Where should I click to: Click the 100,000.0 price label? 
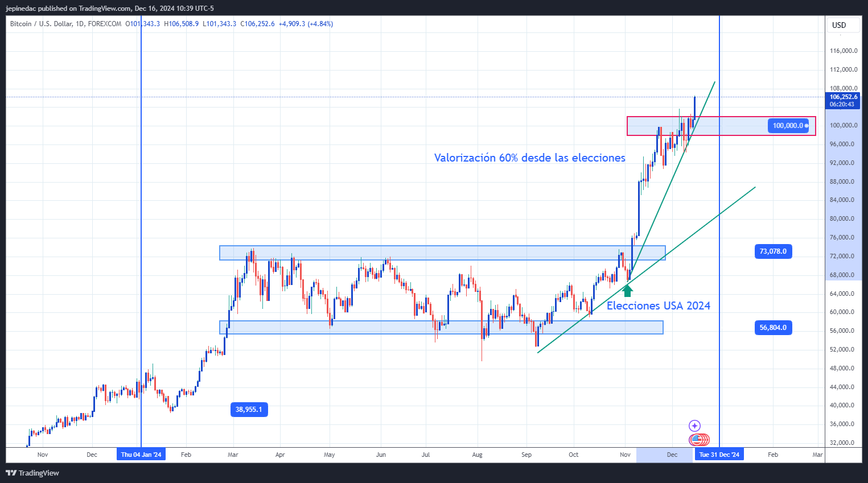[788, 126]
